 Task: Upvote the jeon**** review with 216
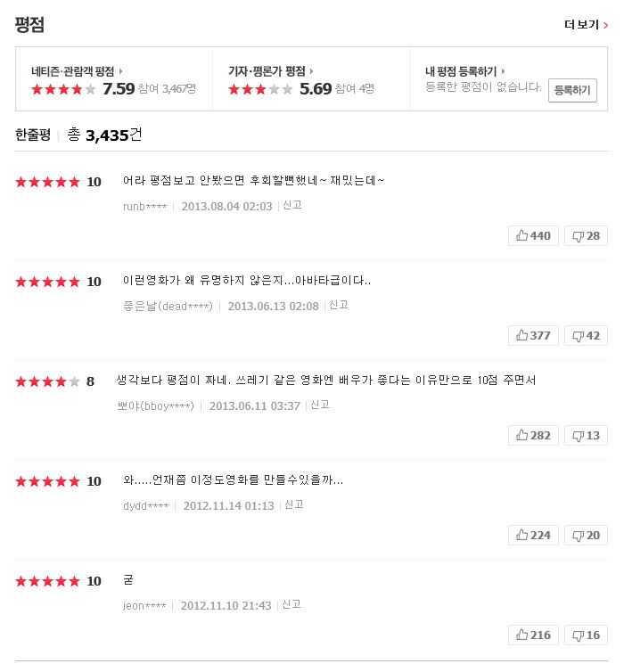(x=533, y=635)
